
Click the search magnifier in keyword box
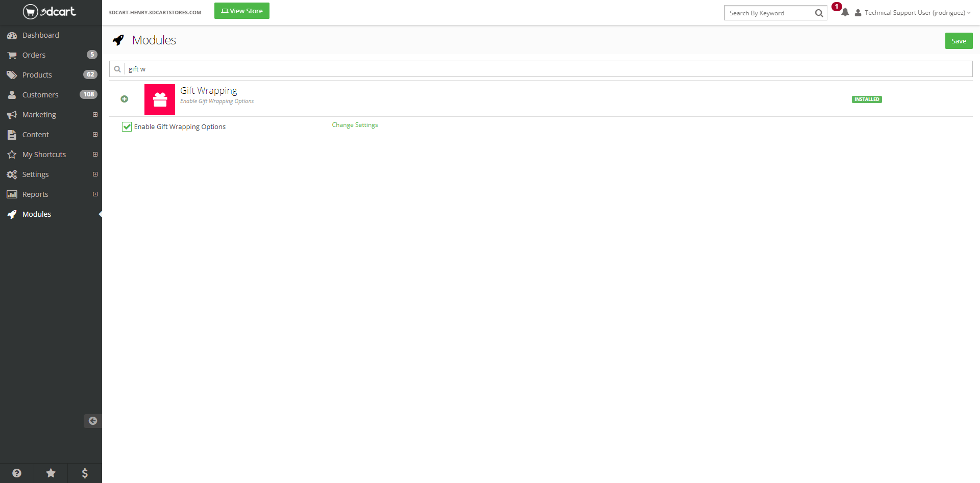819,13
